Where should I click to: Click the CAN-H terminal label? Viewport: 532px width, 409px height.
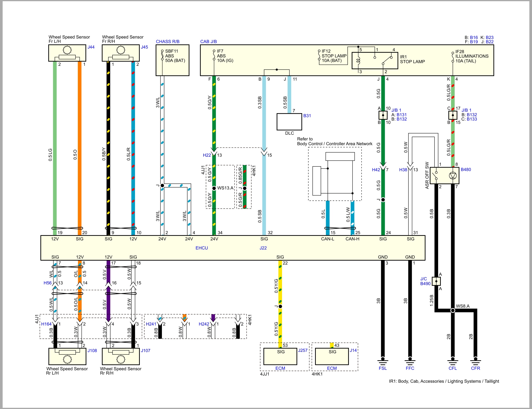pos(352,239)
